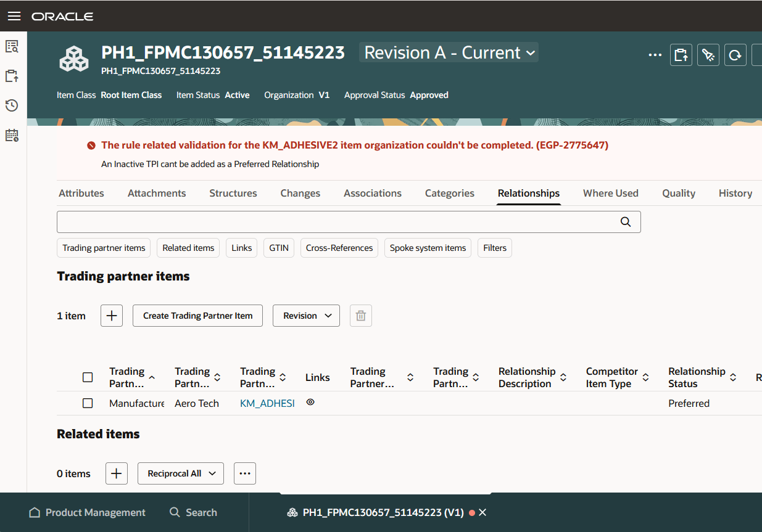Sort by Relationship Description column
The image size is (762, 532).
[563, 377]
